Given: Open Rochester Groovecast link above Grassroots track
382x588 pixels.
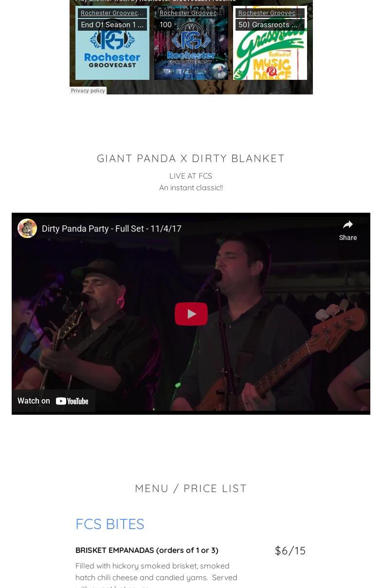Looking at the screenshot, I should click(x=270, y=13).
